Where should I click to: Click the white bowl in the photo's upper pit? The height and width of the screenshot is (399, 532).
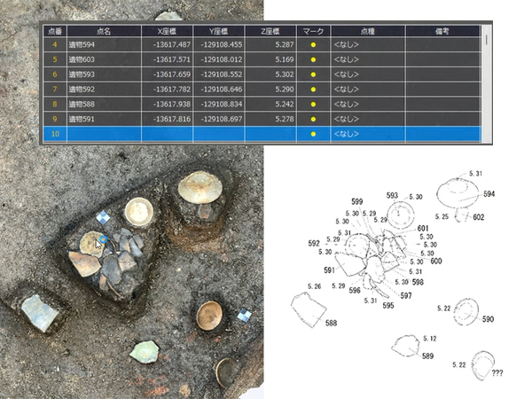pyautogui.click(x=199, y=188)
